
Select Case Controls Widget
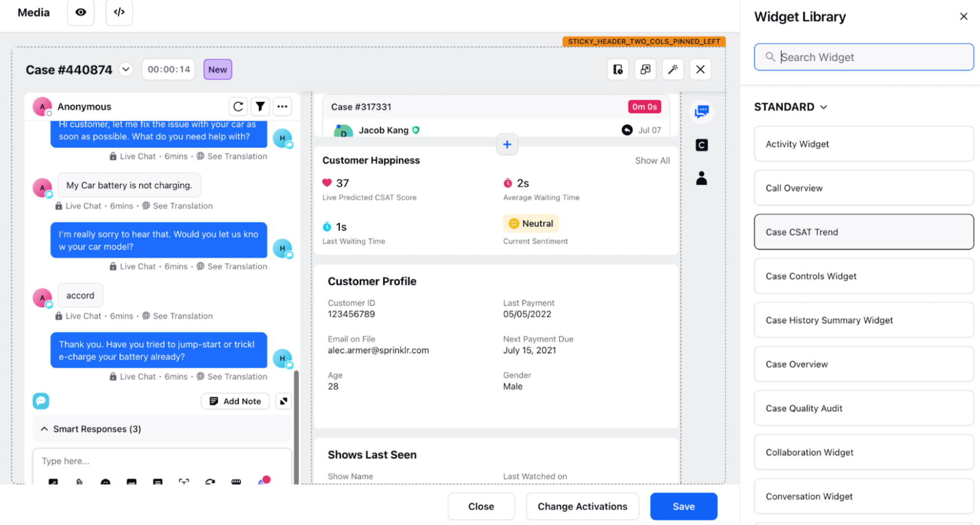(x=864, y=276)
